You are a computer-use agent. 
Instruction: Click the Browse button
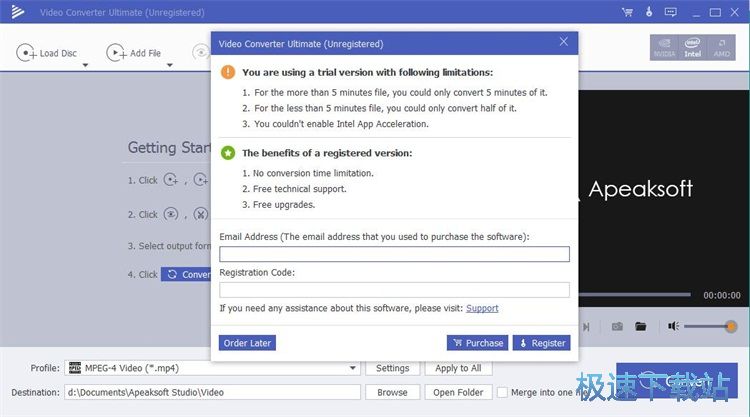click(x=392, y=393)
